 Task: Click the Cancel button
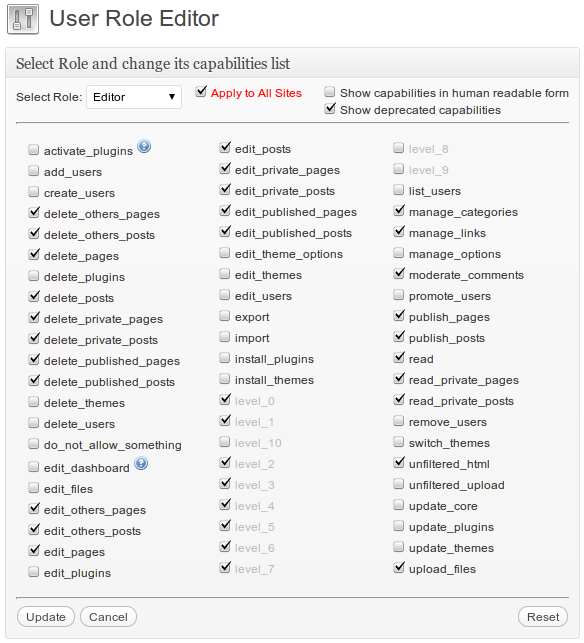click(x=108, y=617)
